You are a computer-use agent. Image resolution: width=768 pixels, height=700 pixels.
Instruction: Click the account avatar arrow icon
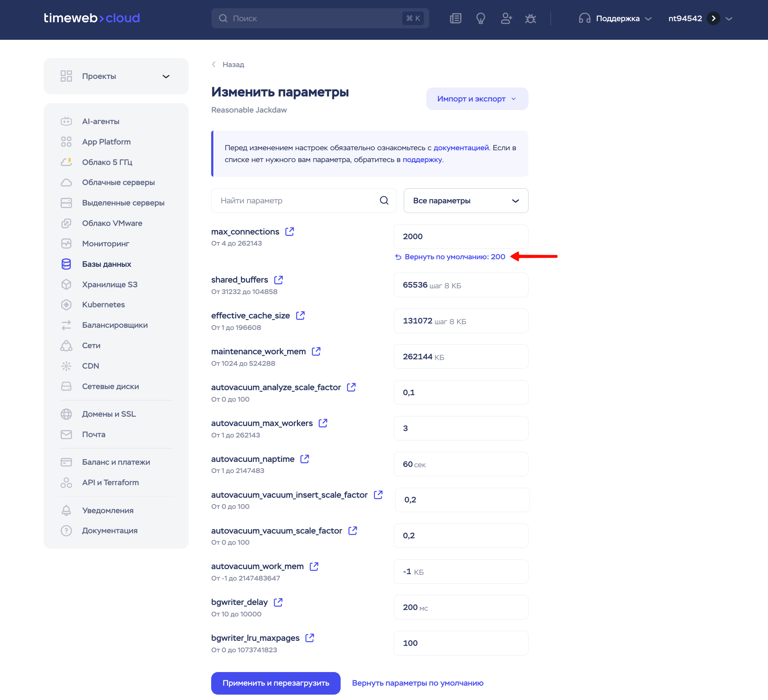(713, 18)
